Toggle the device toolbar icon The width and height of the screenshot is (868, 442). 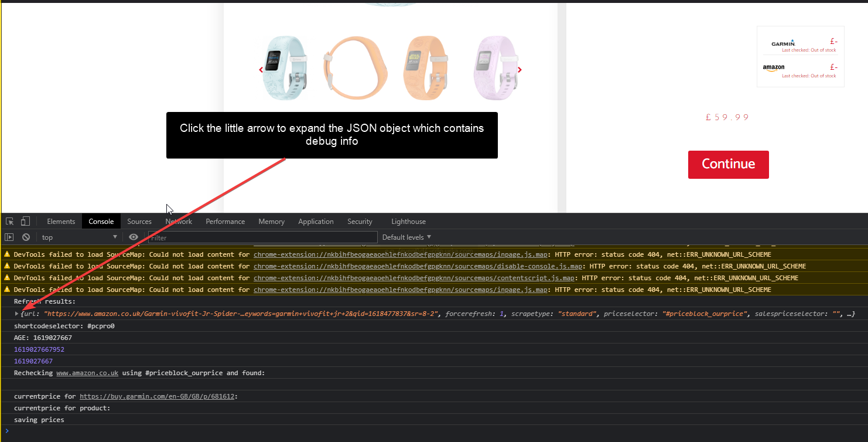coord(25,222)
